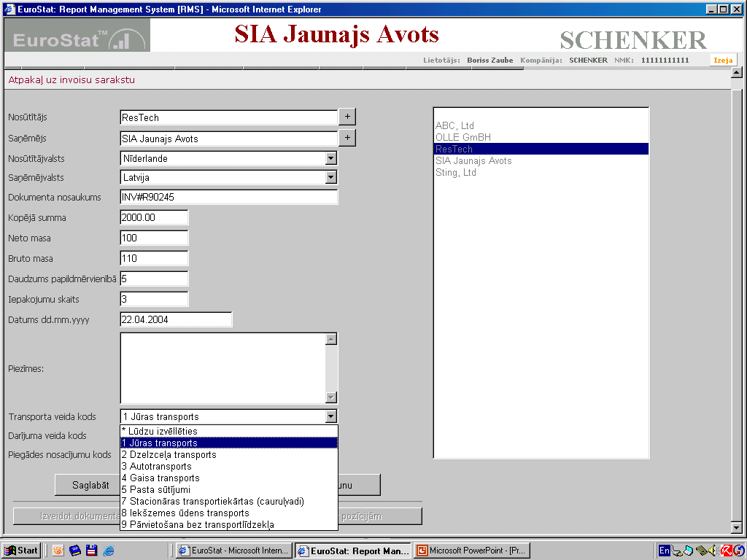747x560 pixels.
Task: Click the plus button next to Nosūtītājs
Action: (x=347, y=117)
